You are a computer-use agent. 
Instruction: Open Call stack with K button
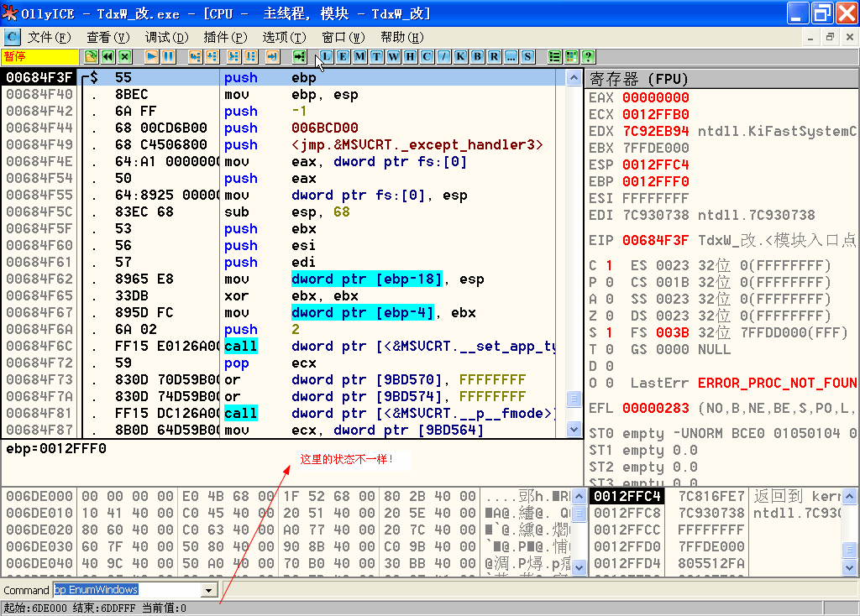pos(461,56)
